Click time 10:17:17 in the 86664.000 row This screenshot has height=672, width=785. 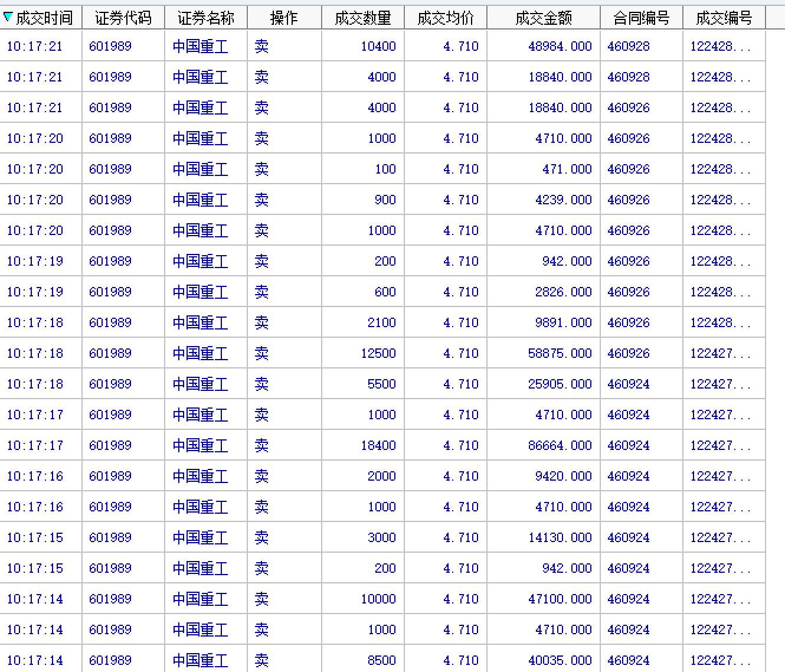click(x=35, y=445)
